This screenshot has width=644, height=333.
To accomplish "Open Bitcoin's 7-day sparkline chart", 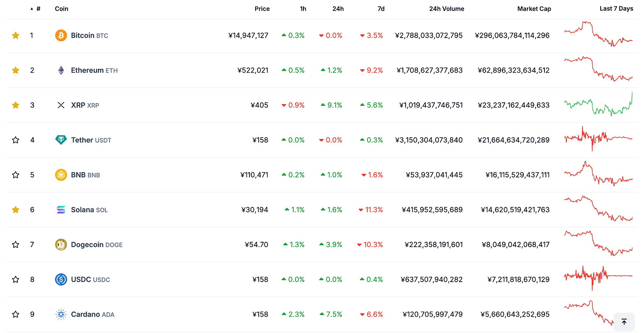I will (598, 34).
